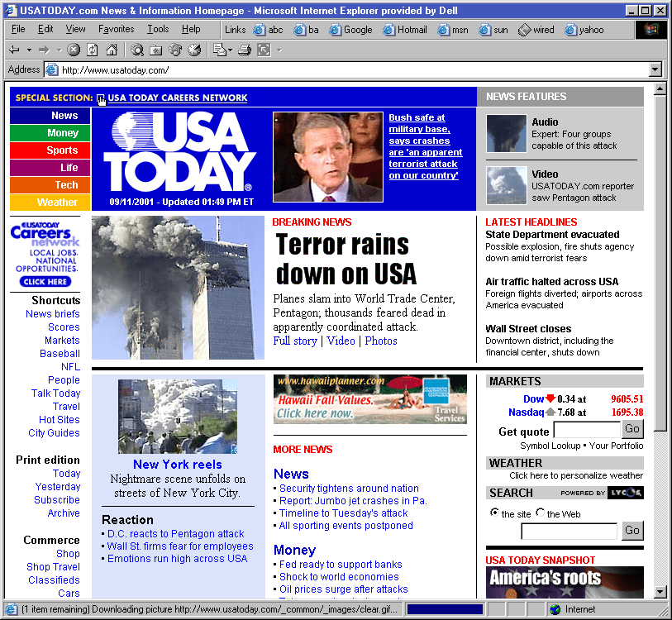The width and height of the screenshot is (672, 620).
Task: Click the site search text field
Action: (x=570, y=532)
